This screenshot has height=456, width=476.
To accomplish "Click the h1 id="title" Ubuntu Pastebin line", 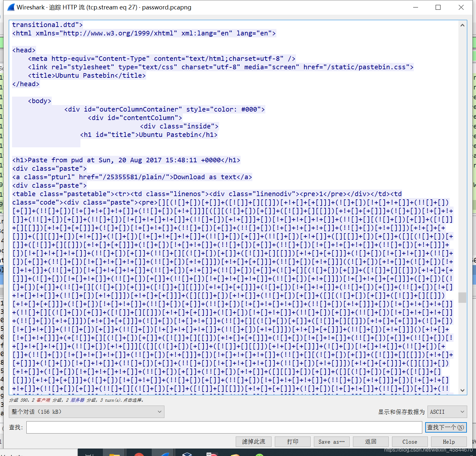I will pyautogui.click(x=149, y=135).
